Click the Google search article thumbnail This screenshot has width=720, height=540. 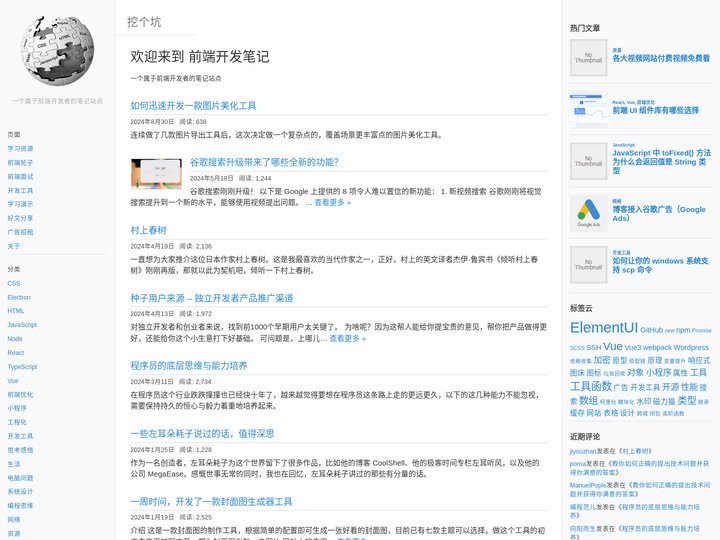click(157, 174)
